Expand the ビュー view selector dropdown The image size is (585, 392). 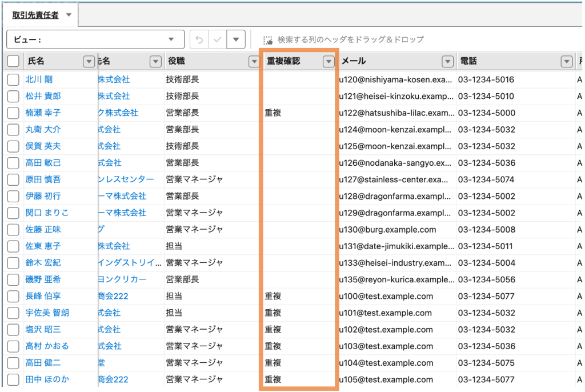pos(171,40)
